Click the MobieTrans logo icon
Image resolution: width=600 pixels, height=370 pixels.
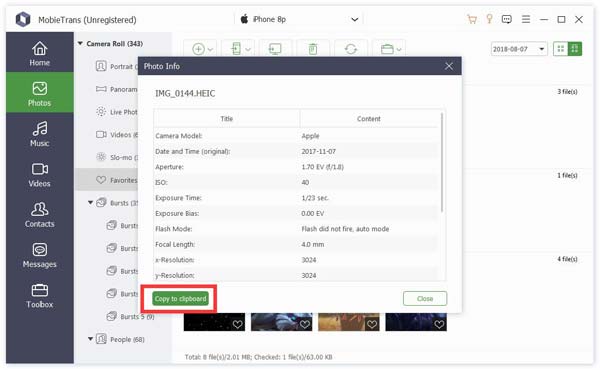click(23, 19)
